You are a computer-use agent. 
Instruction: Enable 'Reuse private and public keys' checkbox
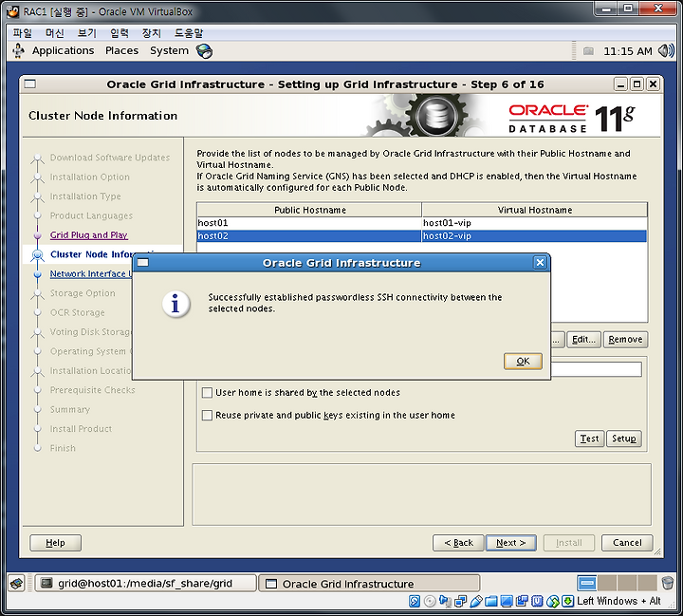pyautogui.click(x=207, y=415)
